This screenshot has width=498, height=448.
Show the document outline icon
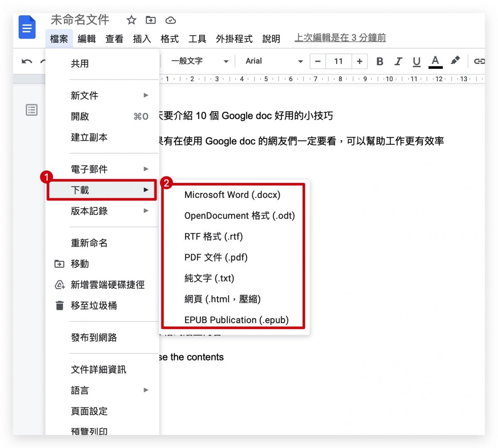(32, 110)
